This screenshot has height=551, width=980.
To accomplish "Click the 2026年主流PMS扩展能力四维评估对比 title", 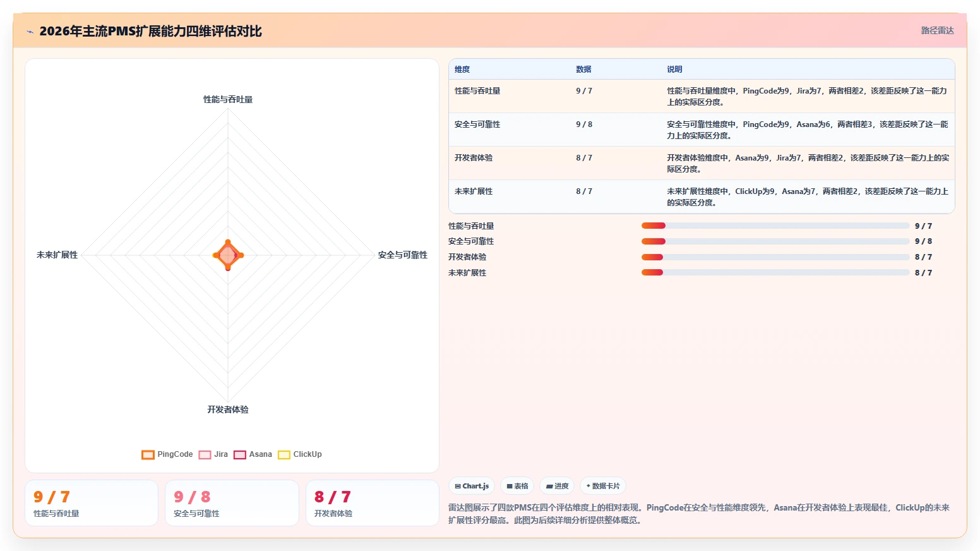I will click(x=150, y=32).
